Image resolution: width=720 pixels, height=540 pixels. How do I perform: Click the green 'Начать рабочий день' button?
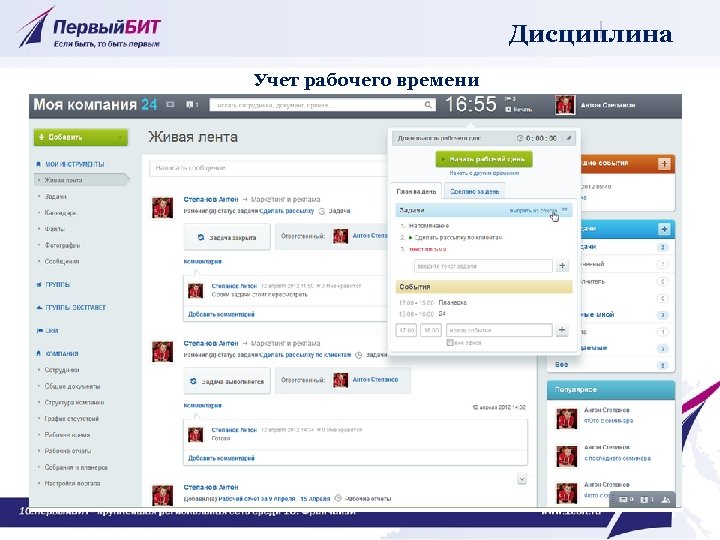click(484, 159)
